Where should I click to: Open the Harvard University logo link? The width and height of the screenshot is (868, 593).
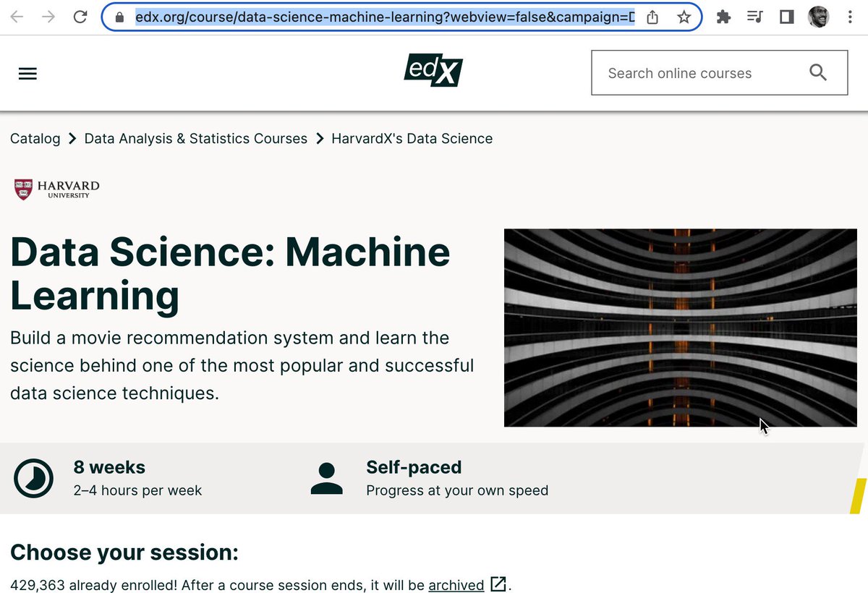57,189
